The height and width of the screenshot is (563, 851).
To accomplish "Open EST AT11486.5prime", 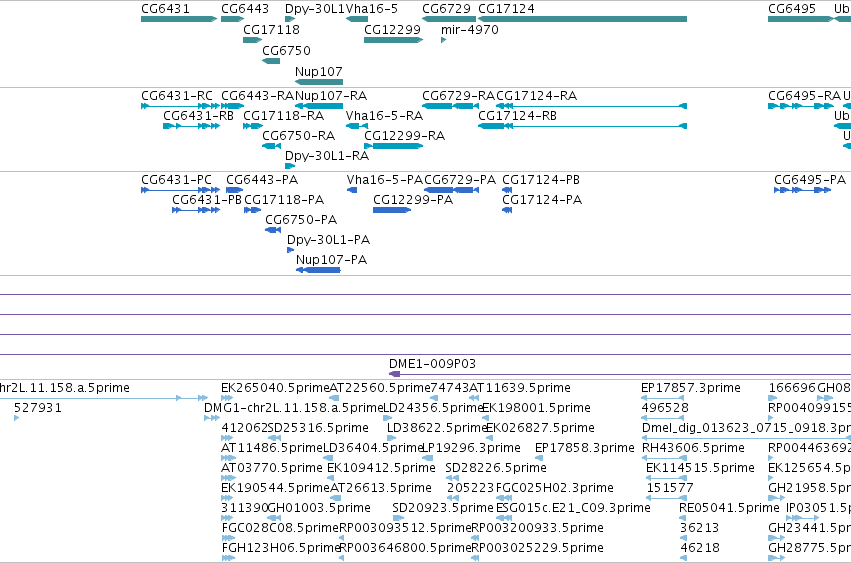I will 228,458.
